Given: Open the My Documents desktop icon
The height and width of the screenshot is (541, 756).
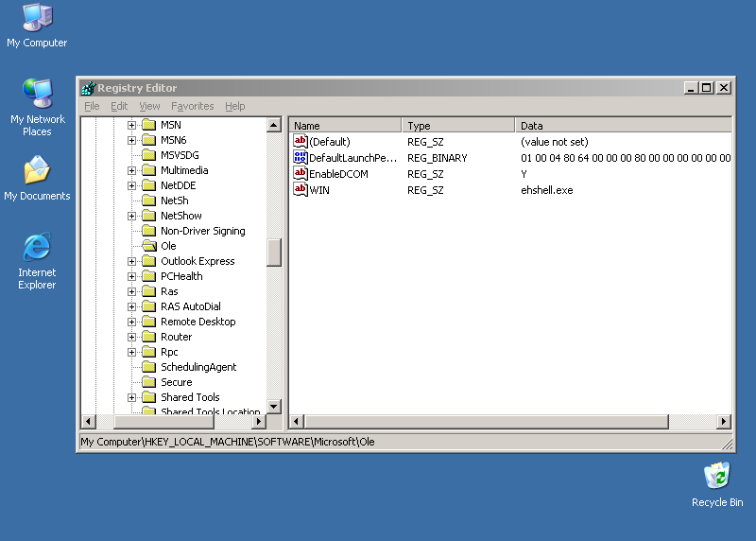Looking at the screenshot, I should coord(37,178).
